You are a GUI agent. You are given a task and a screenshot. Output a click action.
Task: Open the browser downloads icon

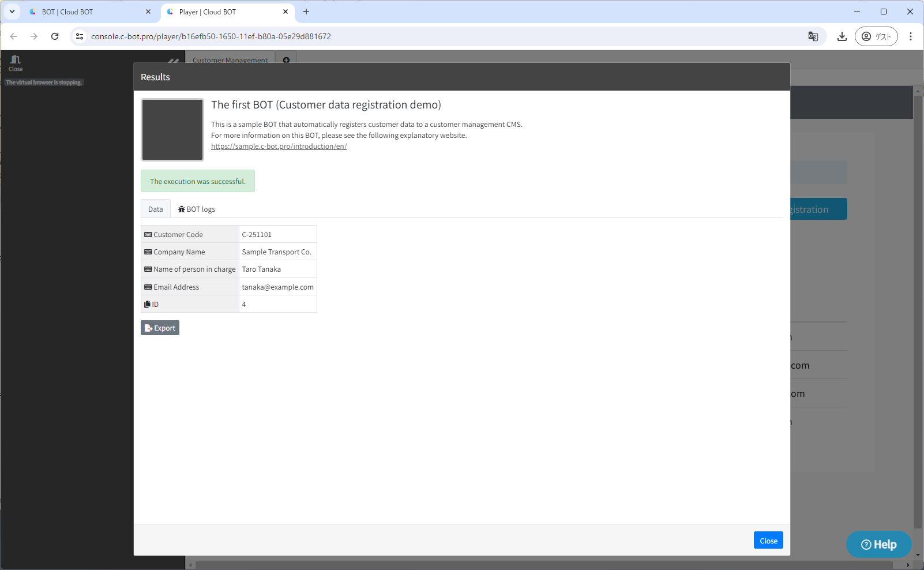click(842, 36)
